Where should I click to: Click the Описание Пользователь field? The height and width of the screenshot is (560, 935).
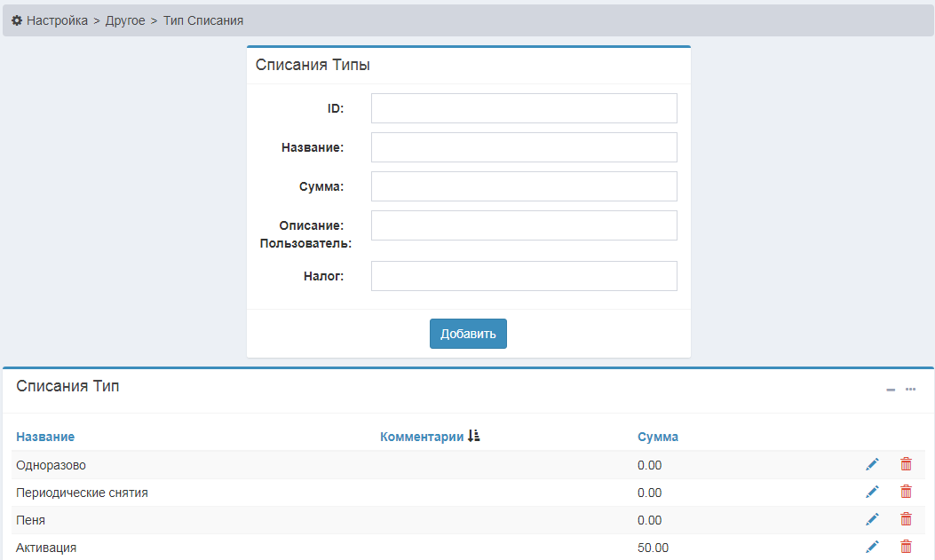click(524, 225)
